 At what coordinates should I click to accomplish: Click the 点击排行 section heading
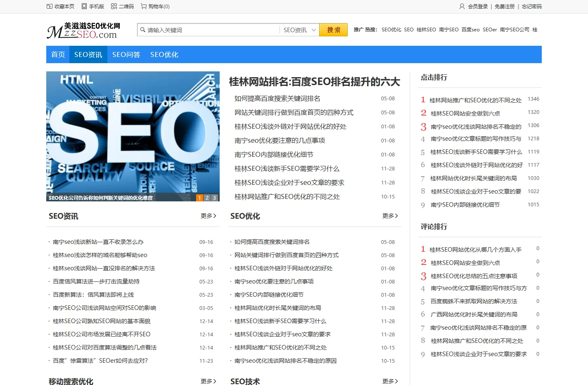(x=434, y=78)
